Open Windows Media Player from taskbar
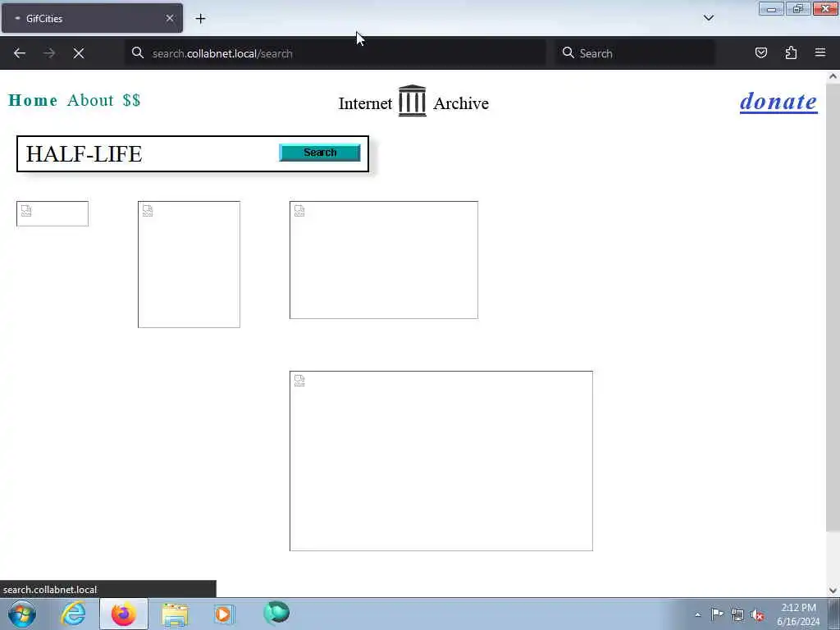This screenshot has width=840, height=630. click(224, 614)
